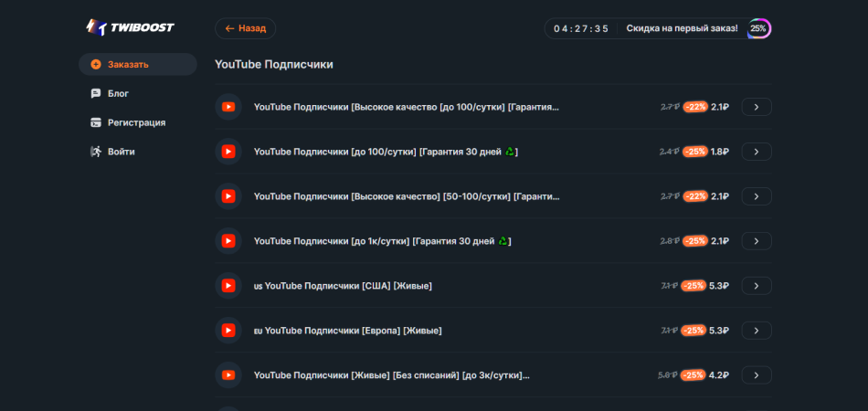This screenshot has height=411, width=868.
Task: Expand the США Живые service arrow
Action: tap(757, 286)
